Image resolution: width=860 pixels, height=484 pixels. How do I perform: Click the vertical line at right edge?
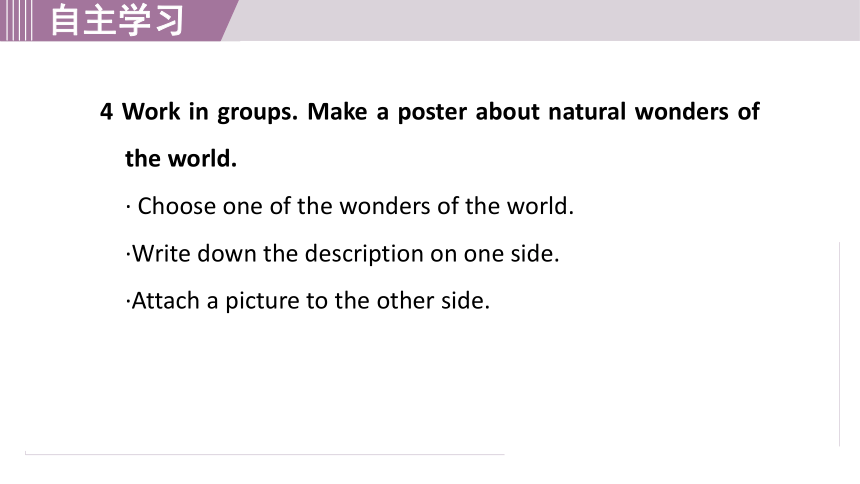(839, 344)
